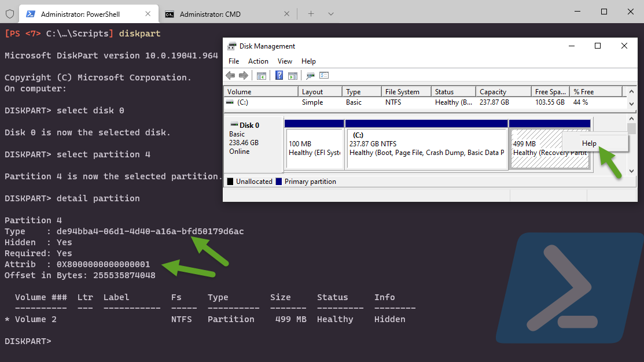Close the Administrator: CMD tab
The width and height of the screenshot is (644, 362).
pos(286,14)
